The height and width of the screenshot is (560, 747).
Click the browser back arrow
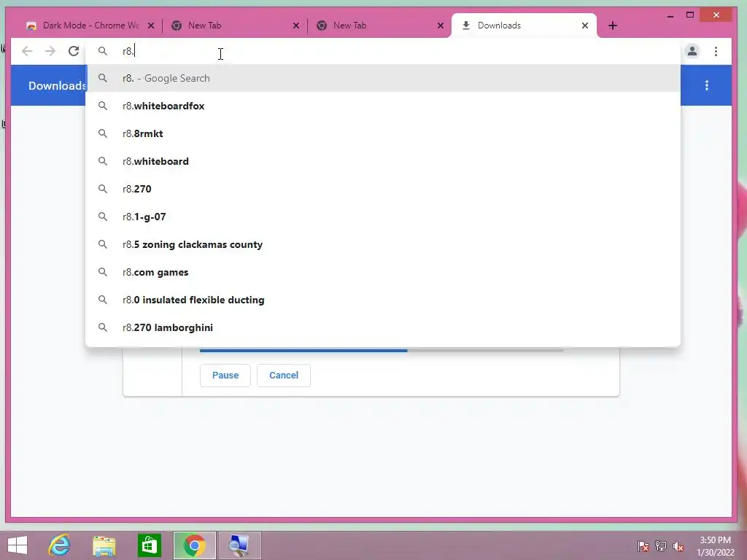27,51
